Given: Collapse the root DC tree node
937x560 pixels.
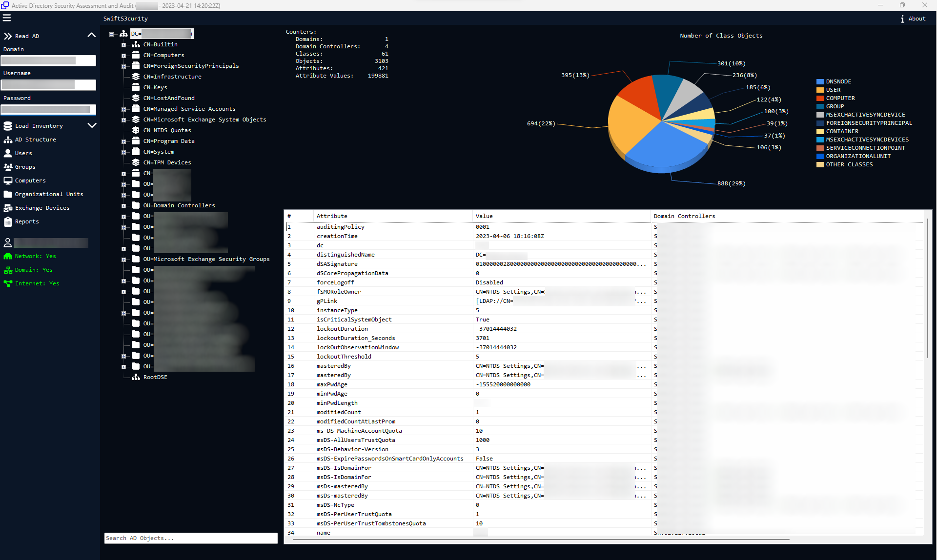Looking at the screenshot, I should pyautogui.click(x=112, y=34).
